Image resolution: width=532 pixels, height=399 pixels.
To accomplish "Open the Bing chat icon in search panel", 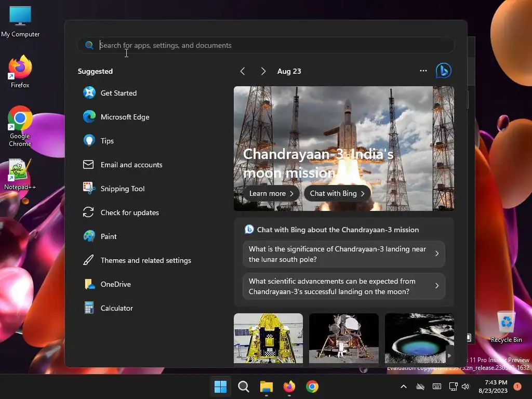I will [x=444, y=71].
